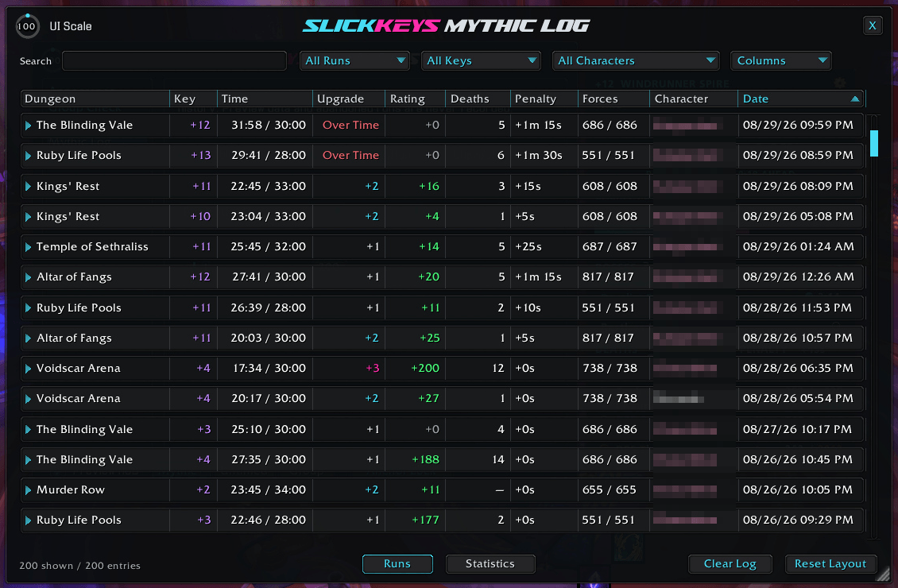Expand the Kings' Rest +10 run
Viewport: 898px width, 588px height.
[x=28, y=217]
